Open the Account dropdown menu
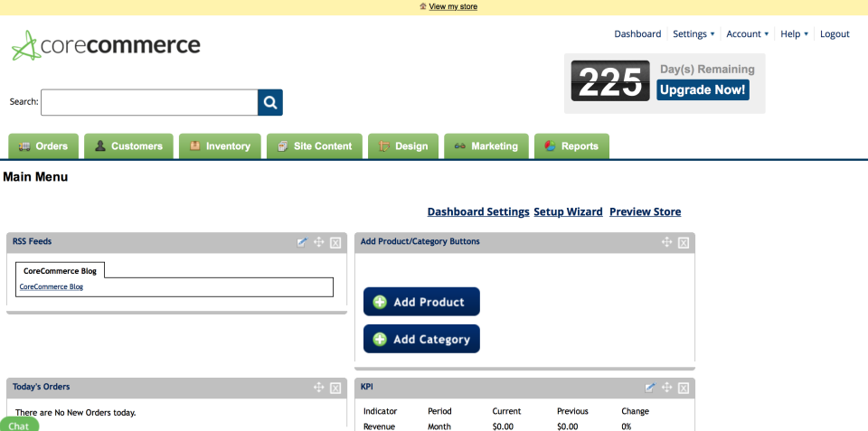This screenshot has height=431, width=868. point(747,34)
